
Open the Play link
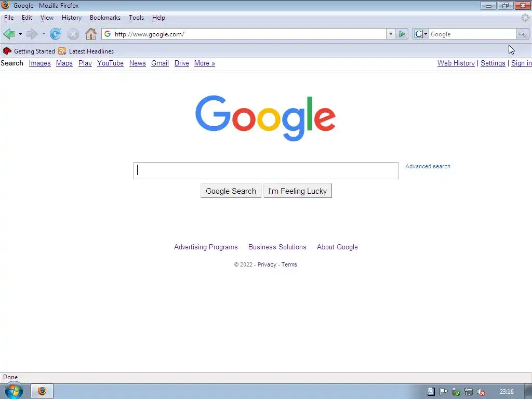85,63
